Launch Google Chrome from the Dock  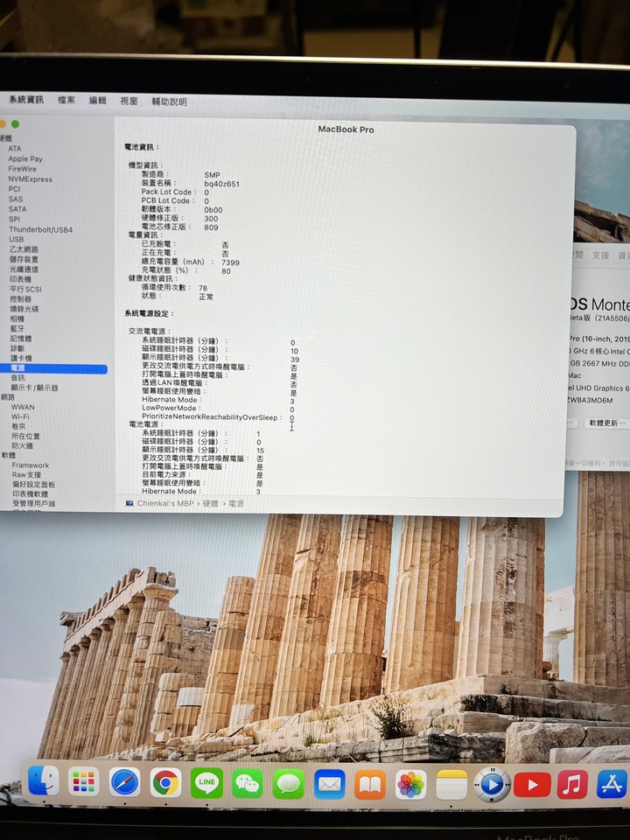[x=165, y=782]
